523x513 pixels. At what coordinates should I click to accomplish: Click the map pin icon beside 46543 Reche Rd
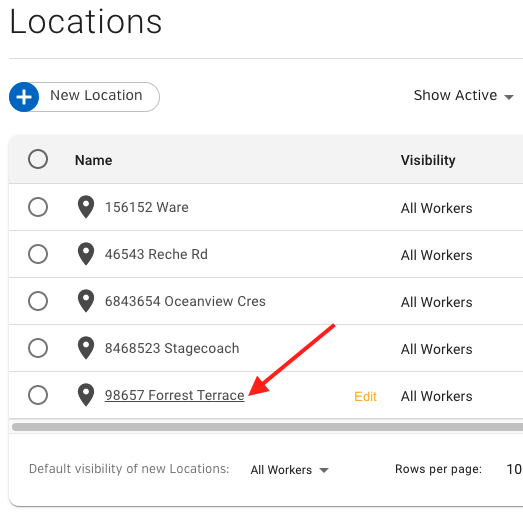(86, 254)
